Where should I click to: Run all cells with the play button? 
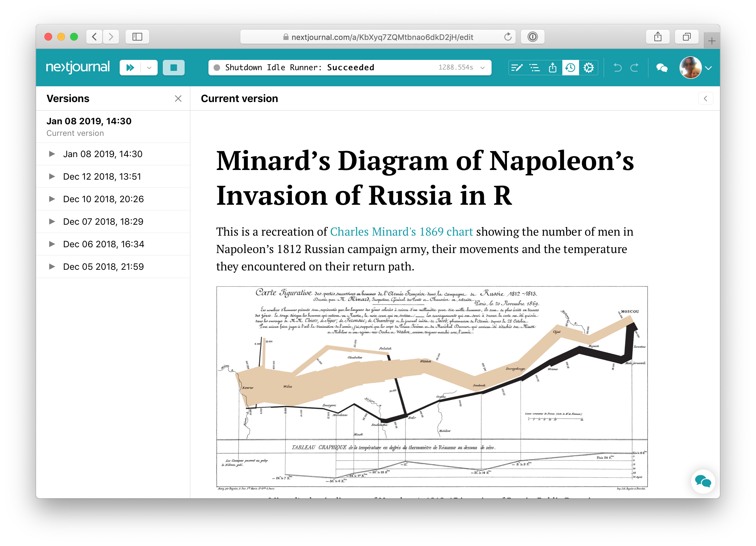coord(130,68)
